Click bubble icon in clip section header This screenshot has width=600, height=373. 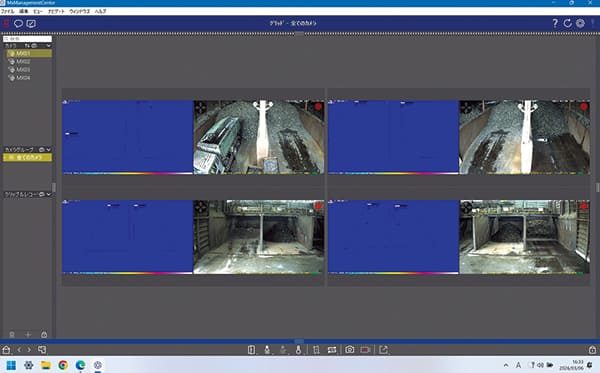[42, 194]
